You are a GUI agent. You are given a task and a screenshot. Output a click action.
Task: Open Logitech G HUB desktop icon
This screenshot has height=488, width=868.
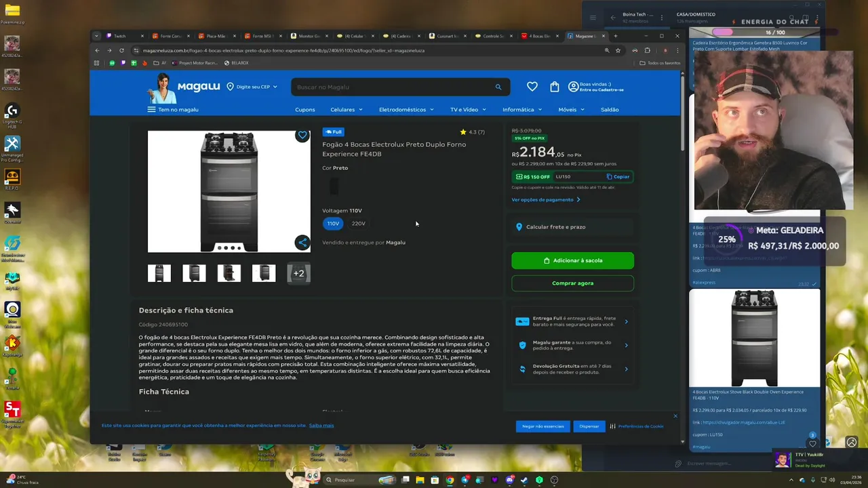pos(12,114)
